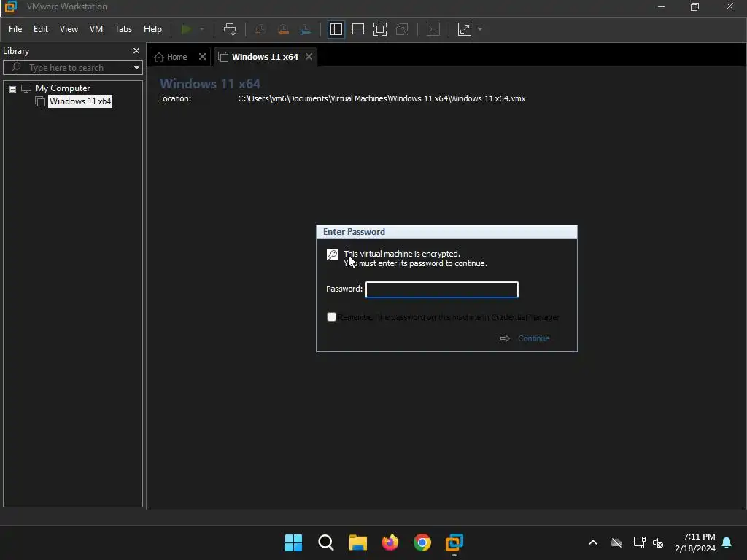
Task: Open the Edit menu
Action: point(41,29)
